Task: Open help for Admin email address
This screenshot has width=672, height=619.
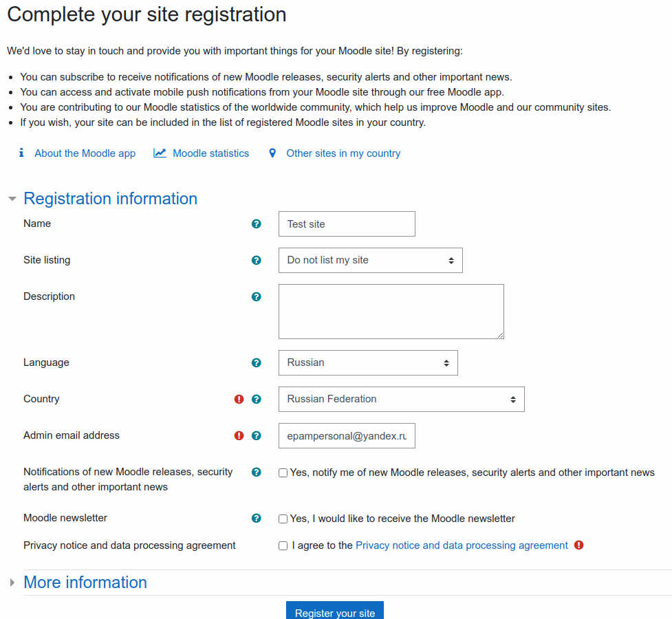Action: (x=257, y=435)
